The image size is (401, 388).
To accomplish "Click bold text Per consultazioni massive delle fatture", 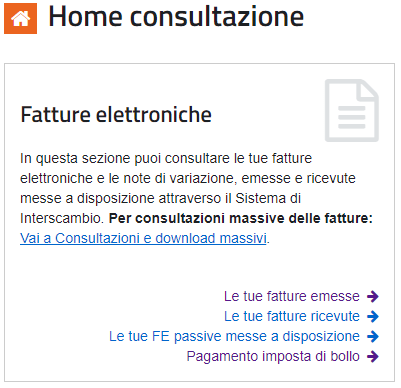I will coord(241,218).
